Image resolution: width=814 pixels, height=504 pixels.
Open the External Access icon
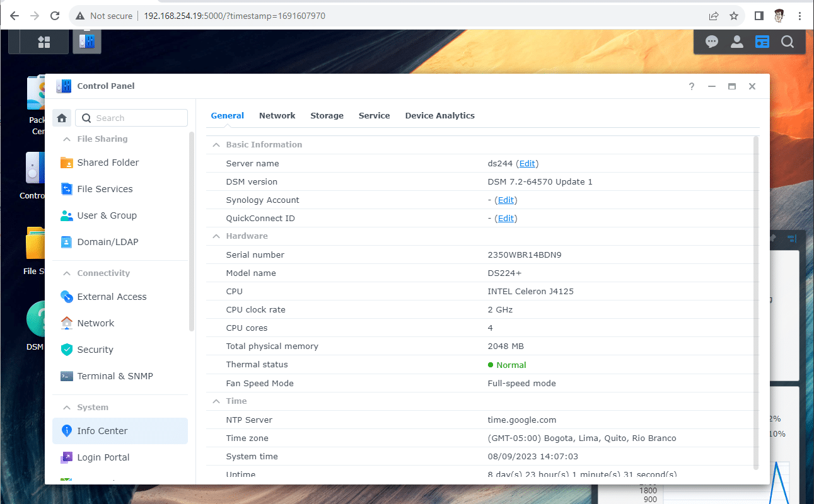tap(66, 297)
